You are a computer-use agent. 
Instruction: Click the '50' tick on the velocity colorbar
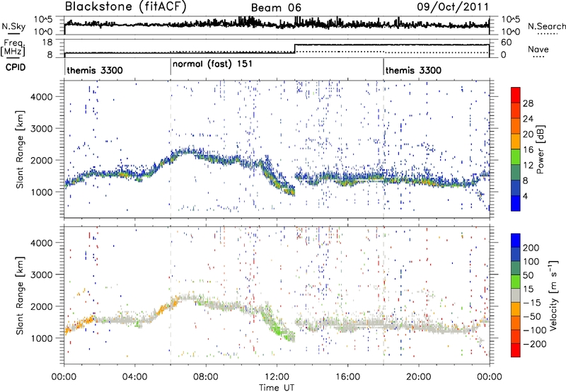point(528,275)
